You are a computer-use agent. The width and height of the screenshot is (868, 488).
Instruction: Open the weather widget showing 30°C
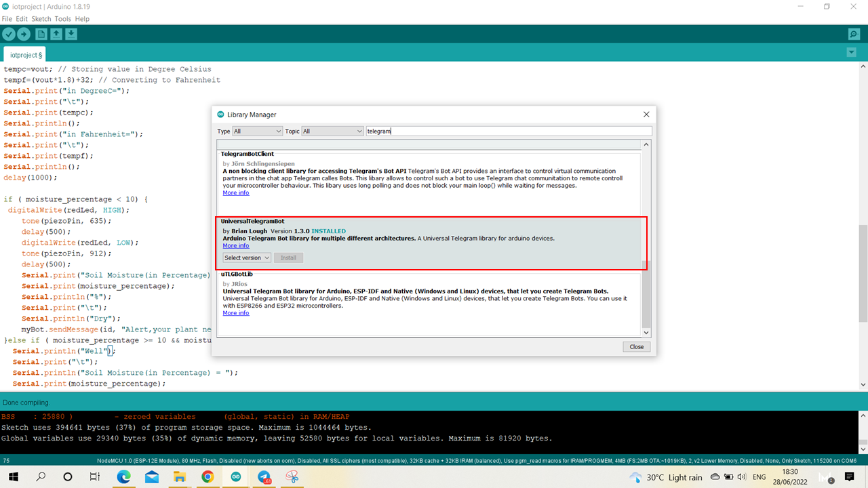point(666,477)
